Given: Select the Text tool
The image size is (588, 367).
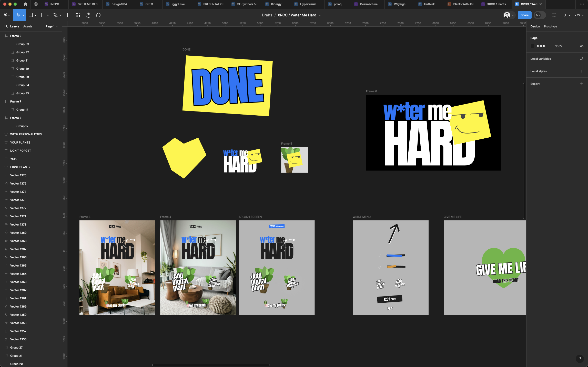Looking at the screenshot, I should pos(67,15).
